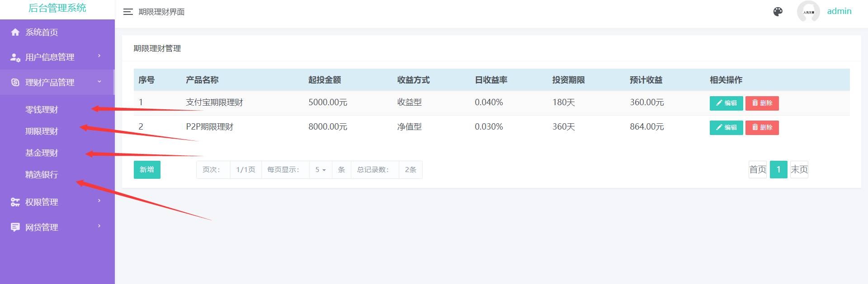Click 编辑 for P2P期限理财
The width and height of the screenshot is (868, 284).
click(x=726, y=128)
